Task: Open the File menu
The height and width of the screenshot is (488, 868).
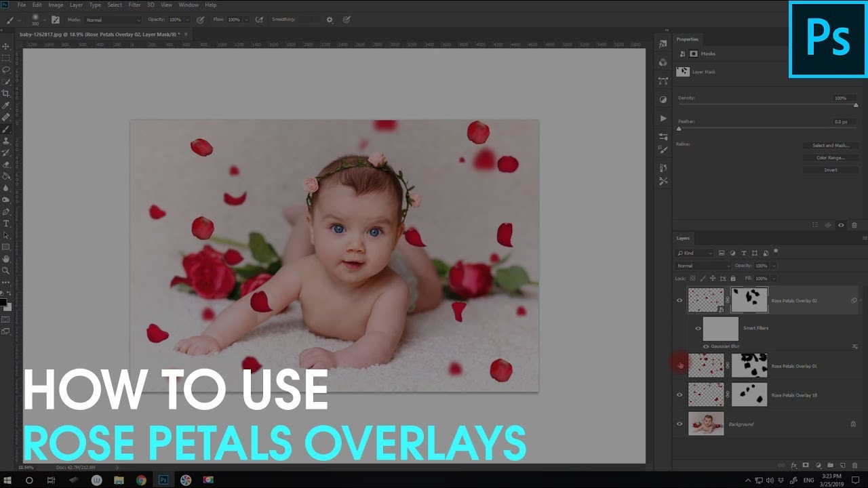Action: coord(22,5)
